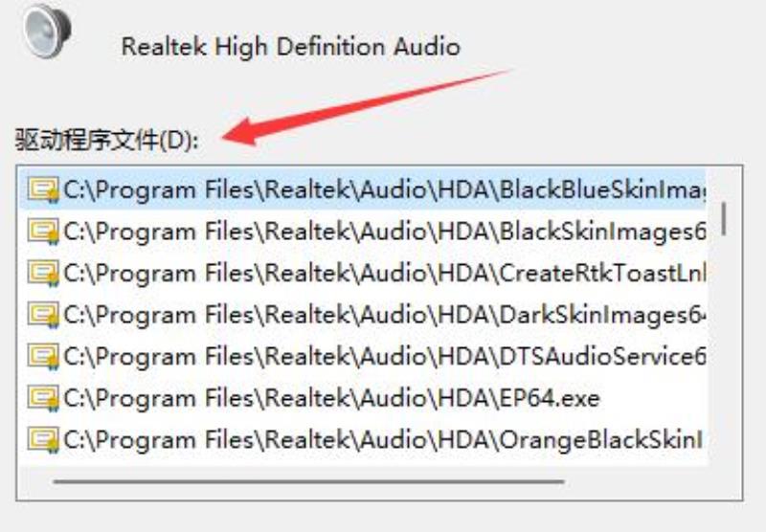Viewport: 766px width, 532px height.
Task: Click the vertical scrollbar thumb in file list
Action: pos(724,219)
